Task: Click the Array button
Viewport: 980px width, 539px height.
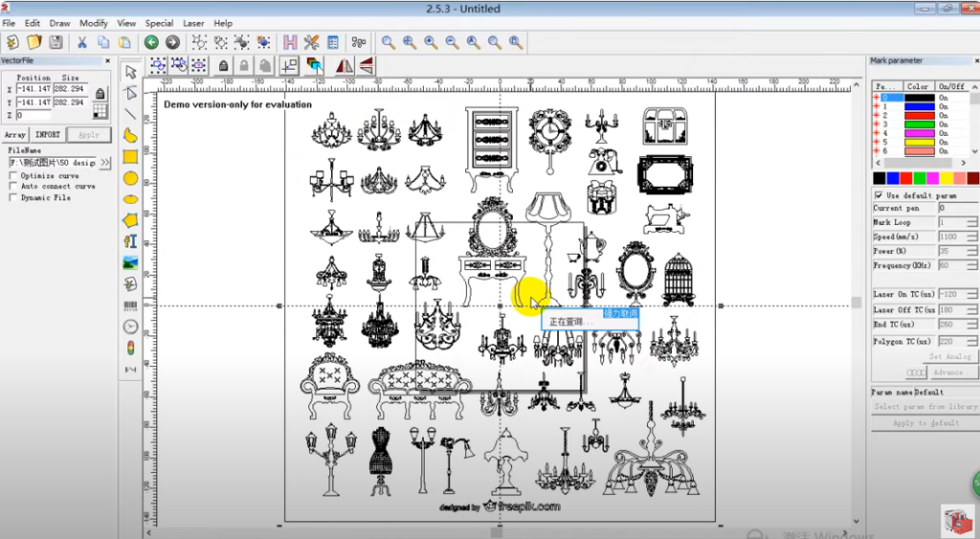Action: point(15,135)
